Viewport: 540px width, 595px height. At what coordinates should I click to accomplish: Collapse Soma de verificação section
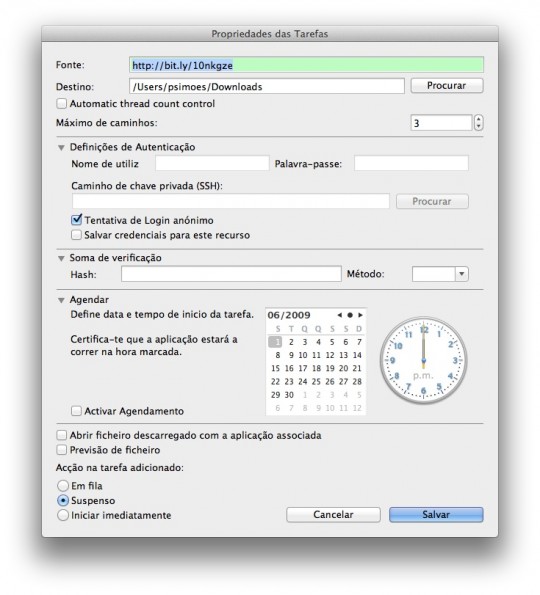point(61,258)
